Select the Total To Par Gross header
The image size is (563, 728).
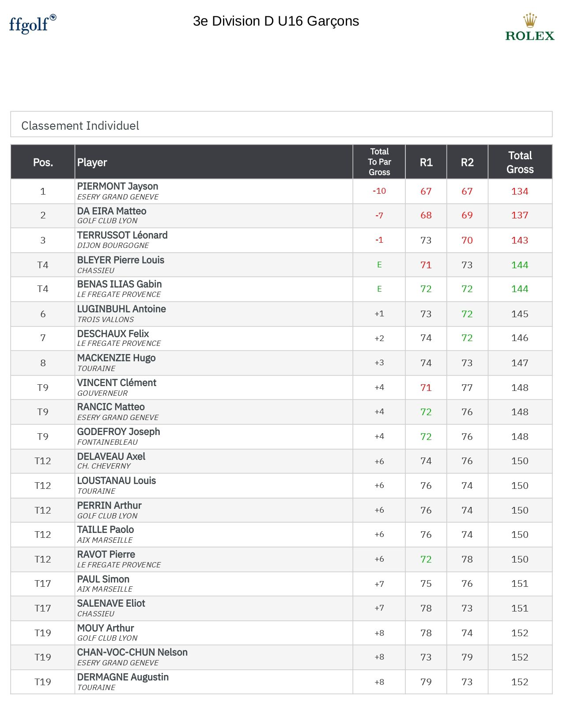click(x=379, y=162)
